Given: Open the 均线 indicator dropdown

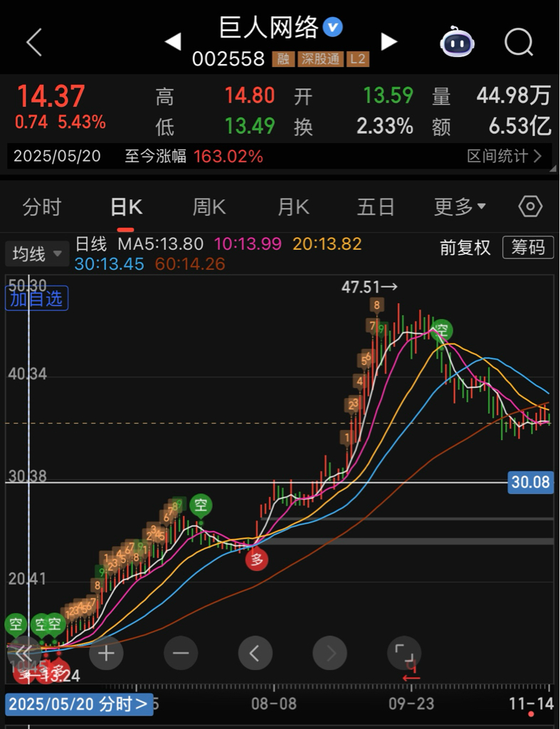Looking at the screenshot, I should (37, 254).
